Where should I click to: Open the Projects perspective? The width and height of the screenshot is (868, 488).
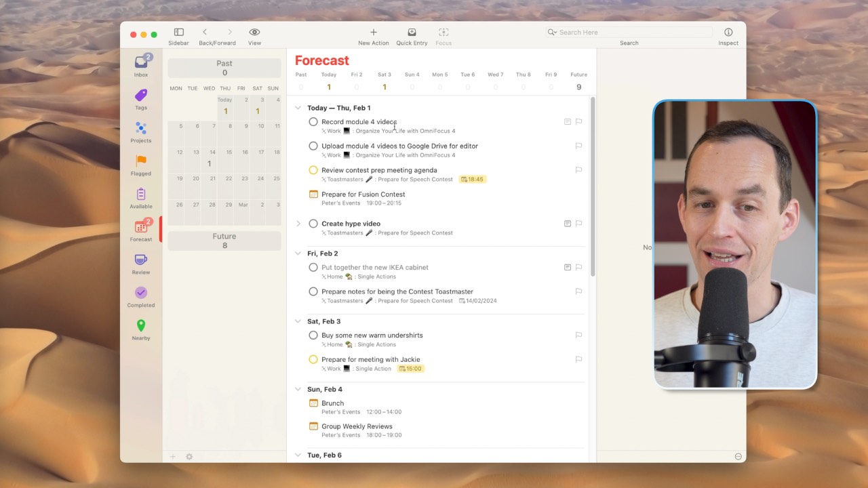point(141,131)
